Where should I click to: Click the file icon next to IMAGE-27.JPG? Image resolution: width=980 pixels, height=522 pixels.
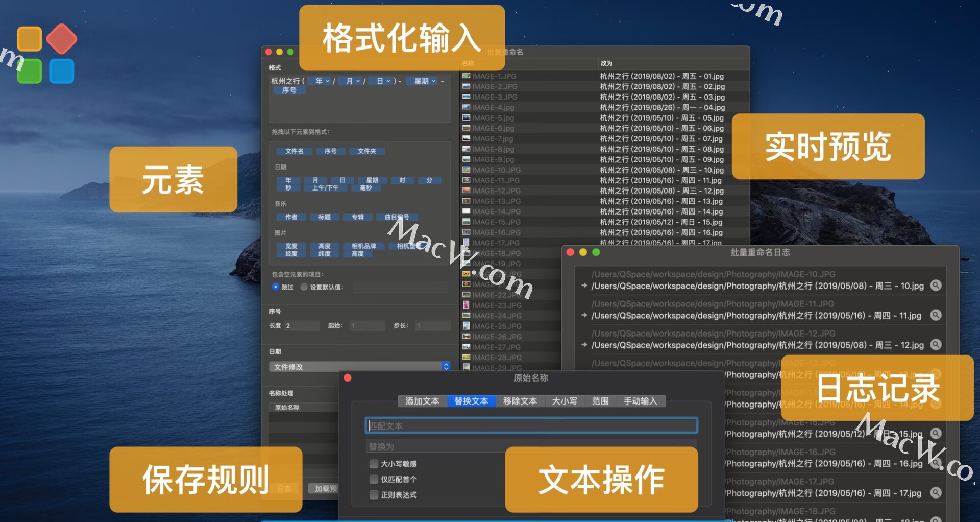466,347
